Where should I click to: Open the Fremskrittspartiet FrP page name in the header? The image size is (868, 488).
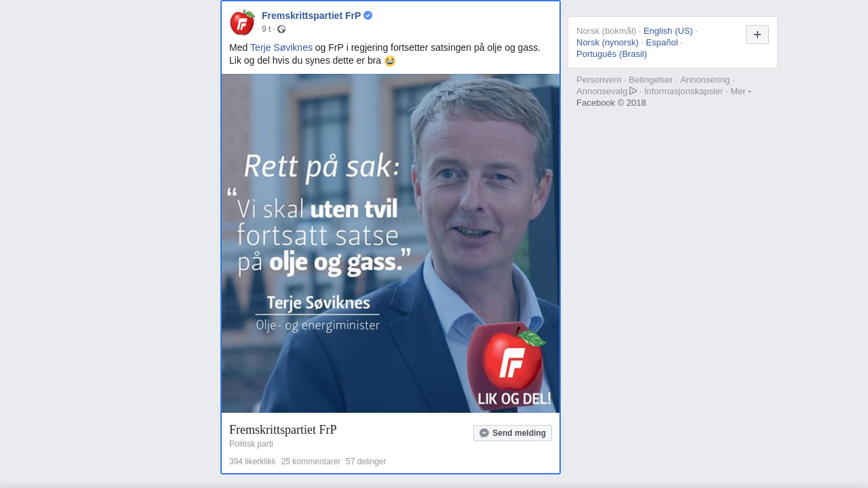[311, 16]
